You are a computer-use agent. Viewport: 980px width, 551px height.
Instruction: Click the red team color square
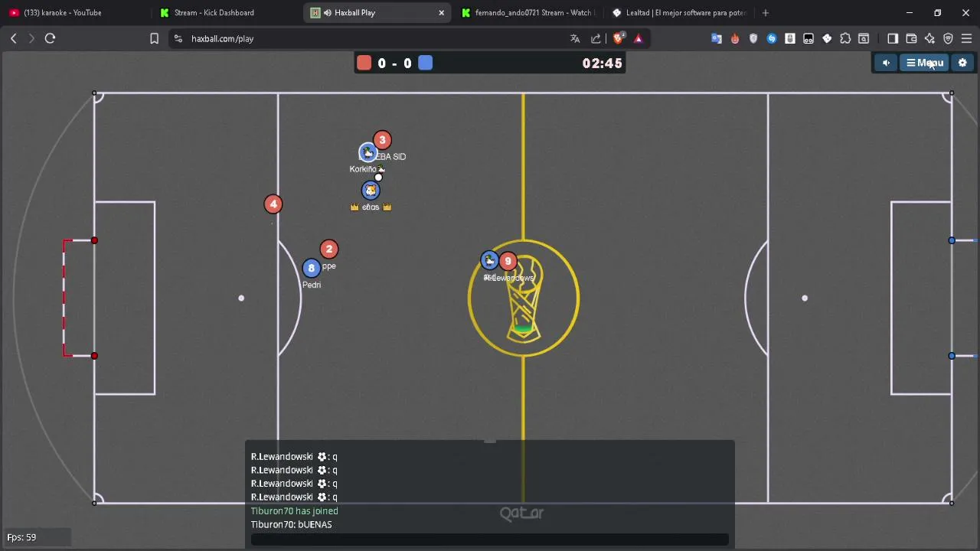pos(364,63)
